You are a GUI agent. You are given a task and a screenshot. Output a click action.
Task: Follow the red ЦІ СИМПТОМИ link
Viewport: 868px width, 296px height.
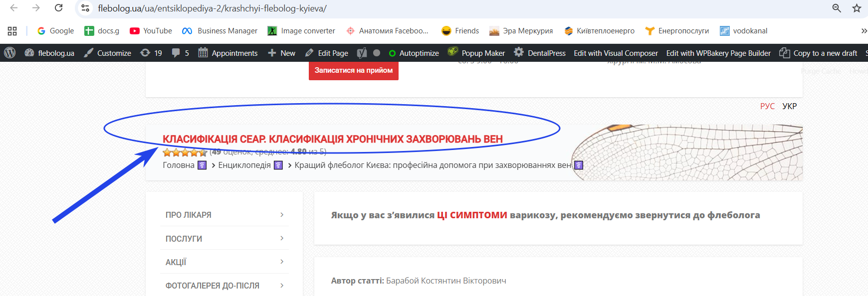coord(472,215)
